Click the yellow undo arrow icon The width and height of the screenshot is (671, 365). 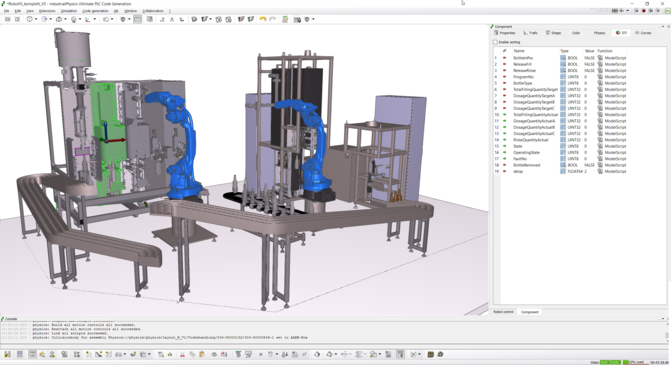[263, 19]
